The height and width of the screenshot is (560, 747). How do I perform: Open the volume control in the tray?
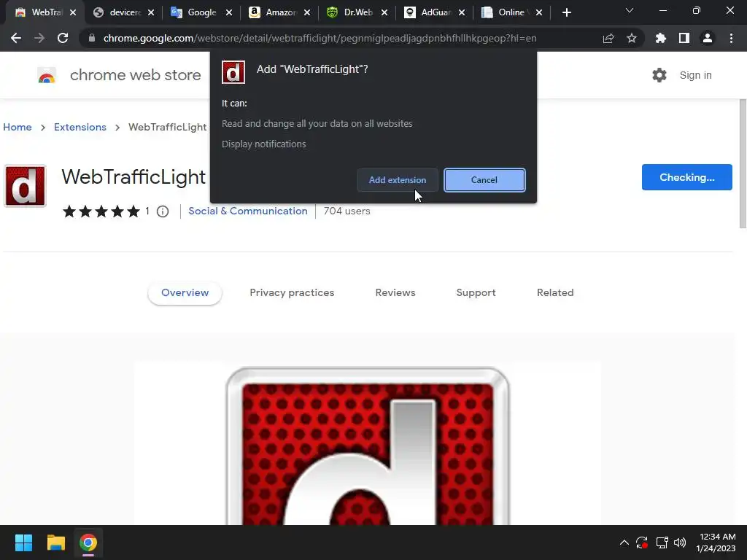click(680, 542)
